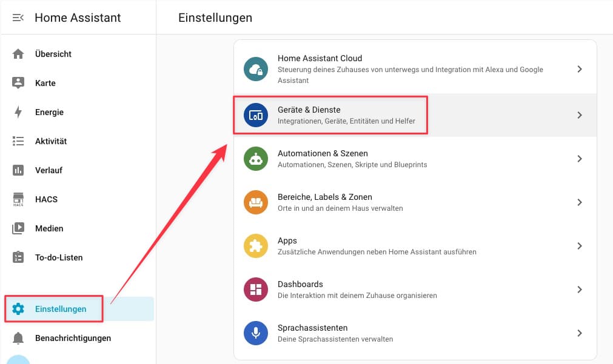This screenshot has width=613, height=364.
Task: Click the Apps puzzle piece icon
Action: pyautogui.click(x=256, y=246)
